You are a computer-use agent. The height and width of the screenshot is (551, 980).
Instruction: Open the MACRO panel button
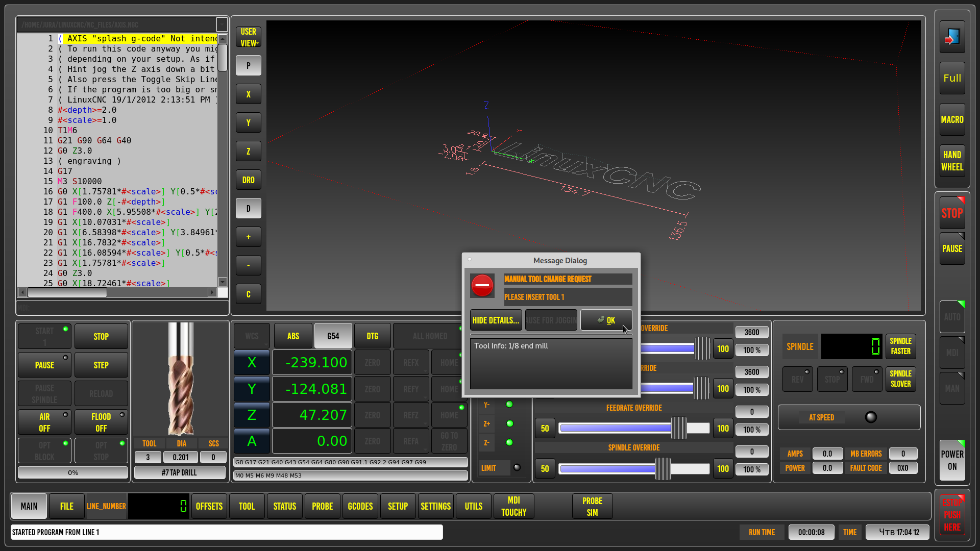point(952,119)
